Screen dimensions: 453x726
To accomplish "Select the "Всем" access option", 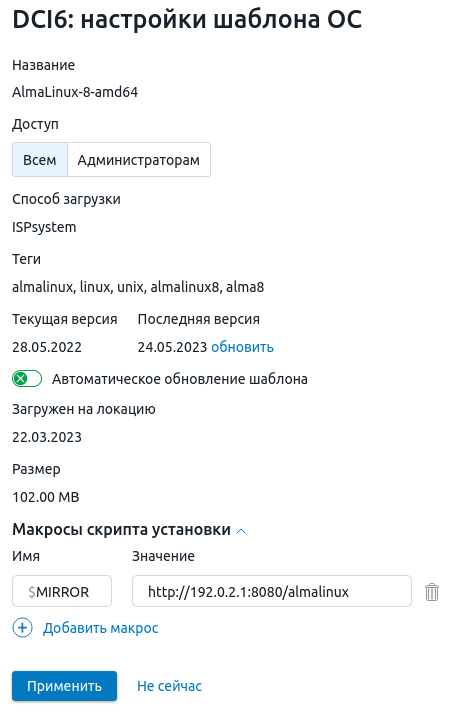I will coord(40,160).
